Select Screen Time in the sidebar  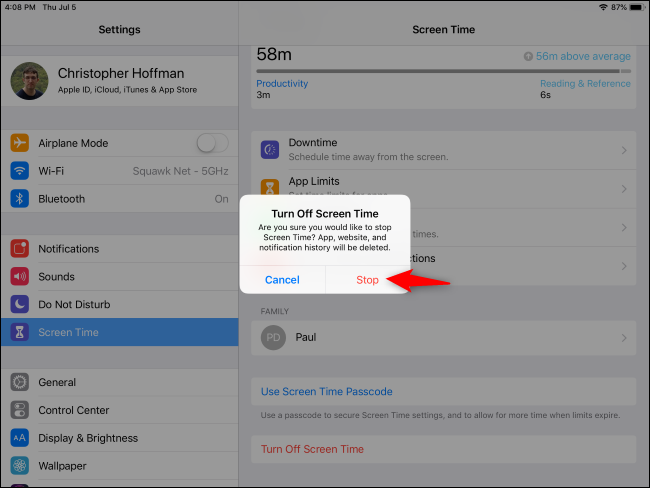point(119,332)
